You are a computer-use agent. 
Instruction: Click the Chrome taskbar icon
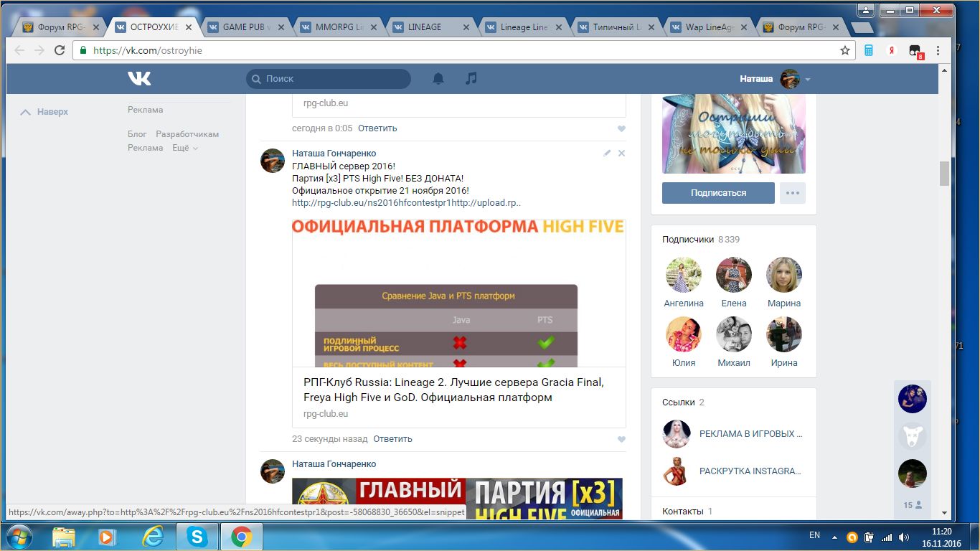point(241,536)
